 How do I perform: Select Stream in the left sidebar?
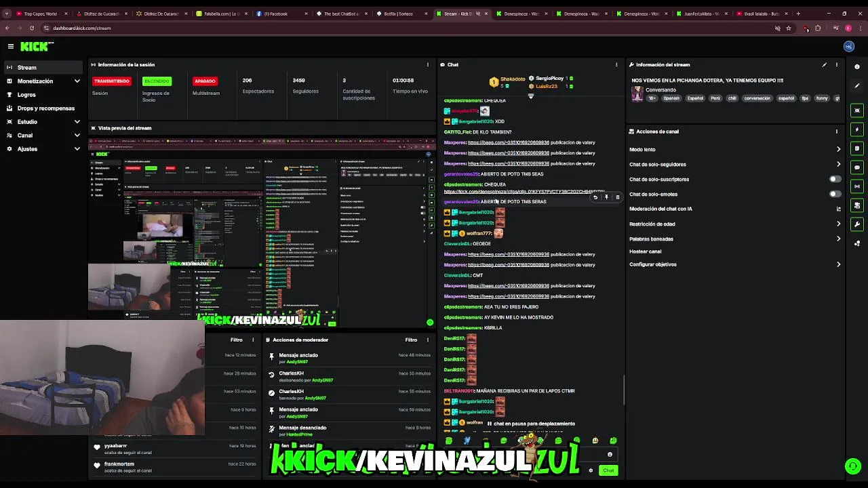coord(43,68)
